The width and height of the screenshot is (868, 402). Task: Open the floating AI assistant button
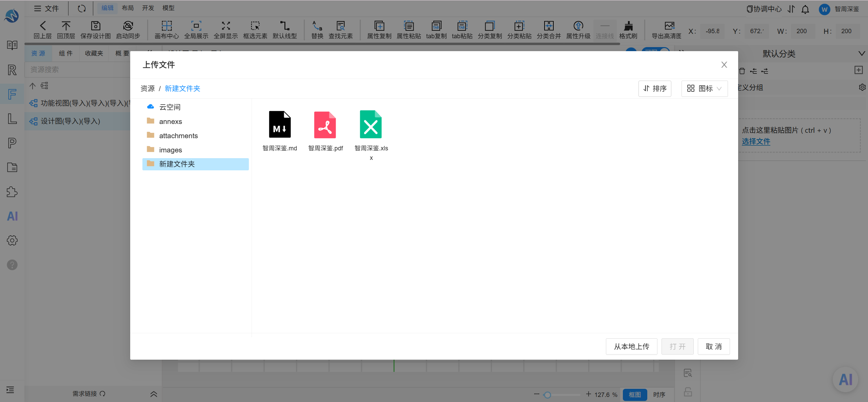845,380
